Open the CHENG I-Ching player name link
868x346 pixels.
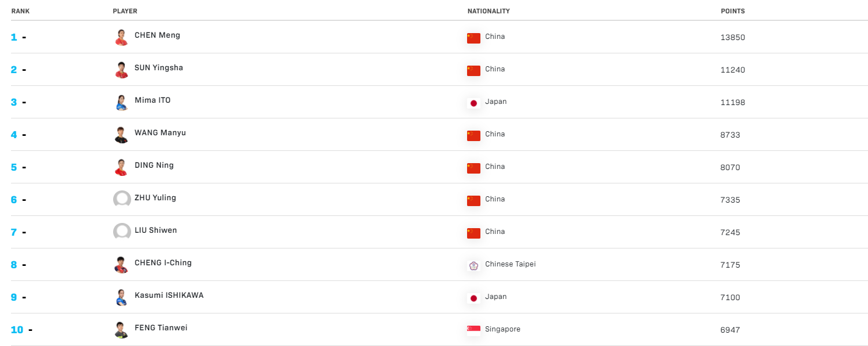point(163,263)
